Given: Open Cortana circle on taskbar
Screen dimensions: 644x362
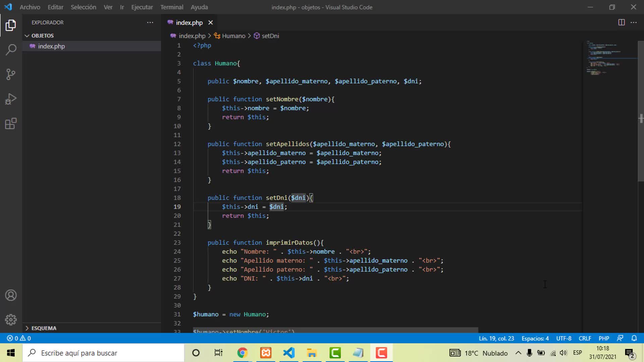Looking at the screenshot, I should (x=196, y=353).
